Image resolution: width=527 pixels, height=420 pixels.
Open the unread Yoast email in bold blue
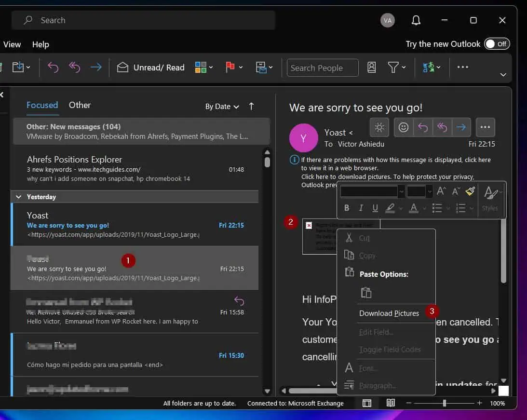tap(135, 225)
